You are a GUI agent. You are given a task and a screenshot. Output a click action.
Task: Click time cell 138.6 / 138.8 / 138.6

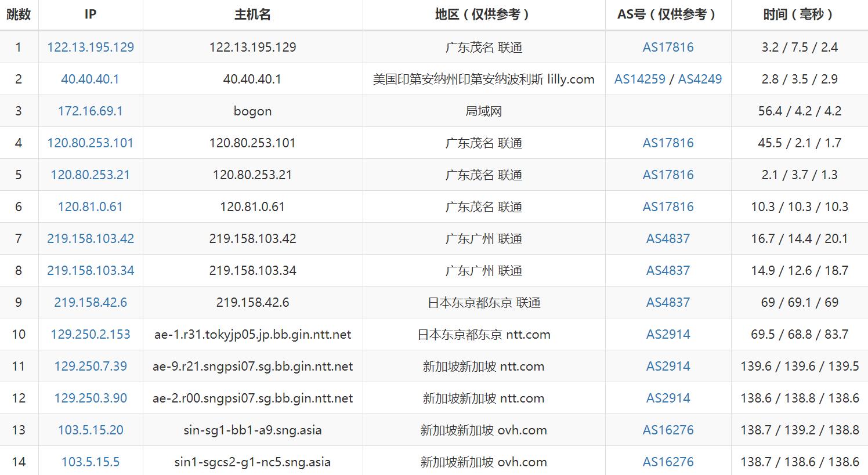(800, 398)
